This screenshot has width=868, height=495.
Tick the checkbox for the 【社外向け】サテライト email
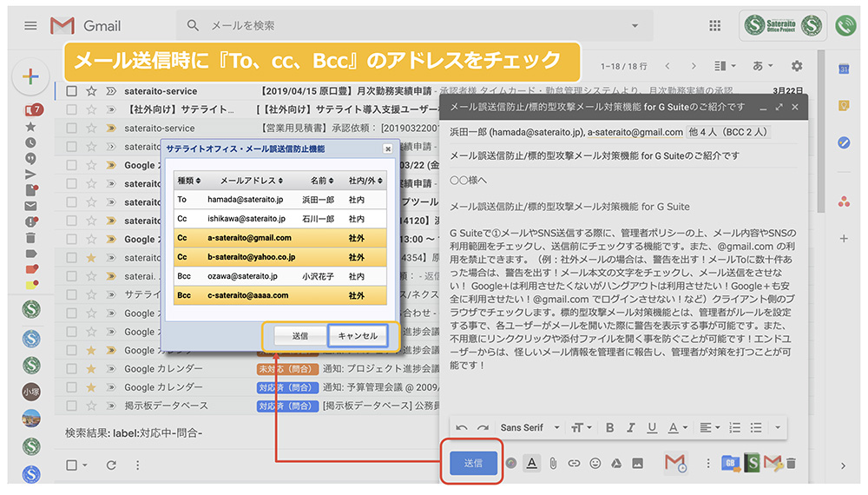pyautogui.click(x=71, y=109)
